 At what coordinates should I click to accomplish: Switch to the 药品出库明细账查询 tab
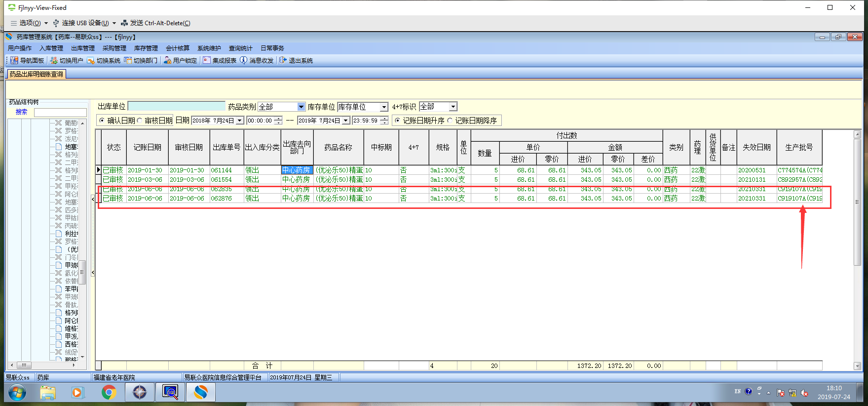click(37, 74)
